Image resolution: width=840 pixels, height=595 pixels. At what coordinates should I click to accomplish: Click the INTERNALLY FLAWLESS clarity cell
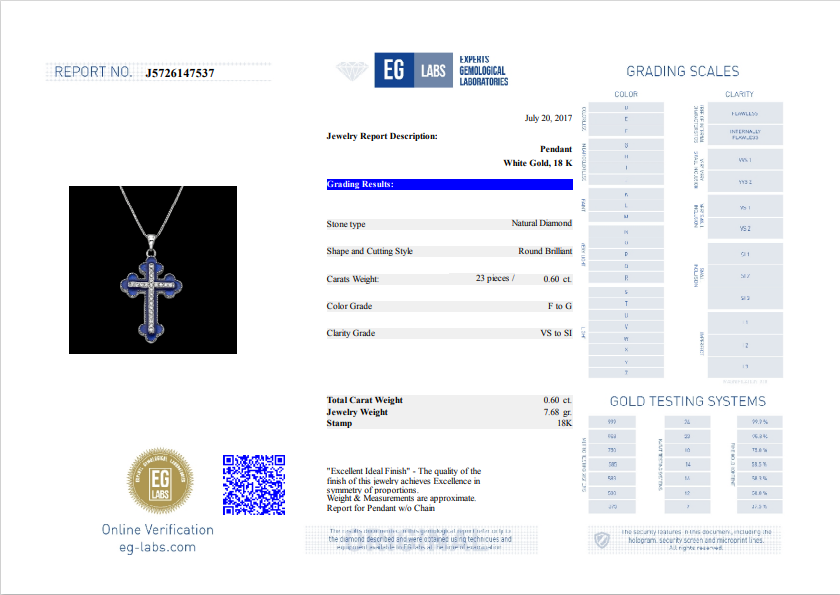[745, 134]
